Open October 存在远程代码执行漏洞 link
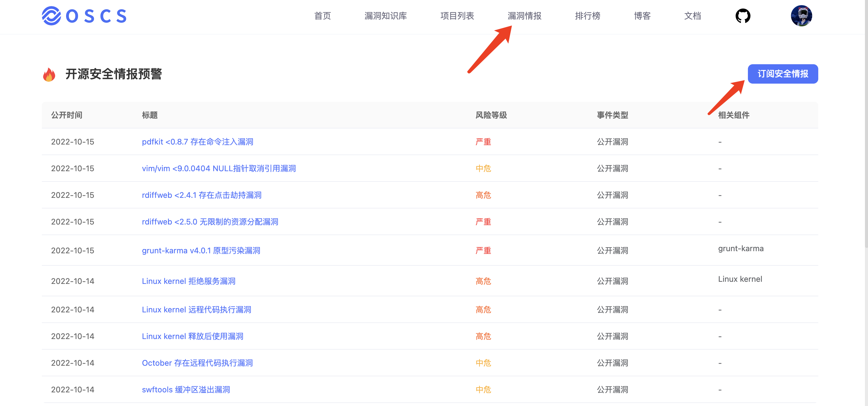 click(197, 363)
